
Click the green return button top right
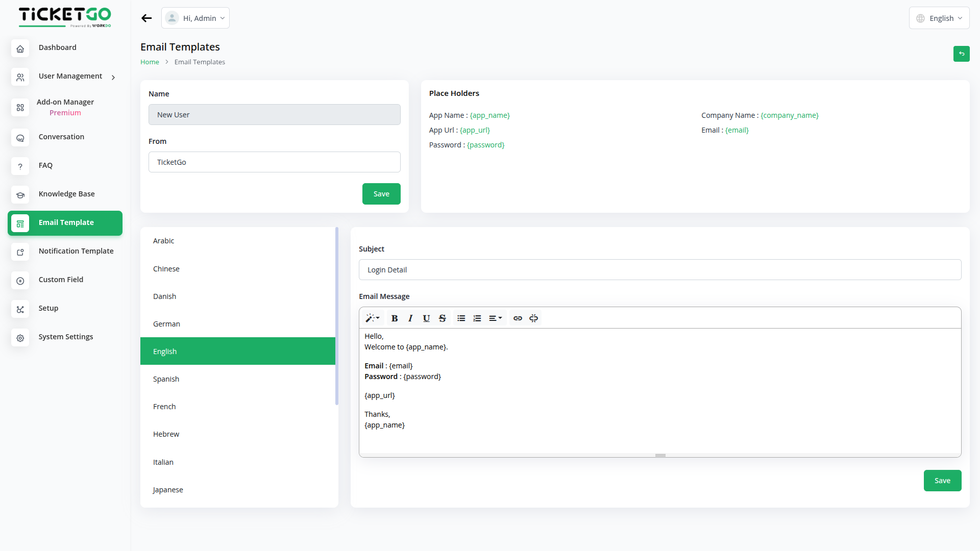pyautogui.click(x=961, y=54)
